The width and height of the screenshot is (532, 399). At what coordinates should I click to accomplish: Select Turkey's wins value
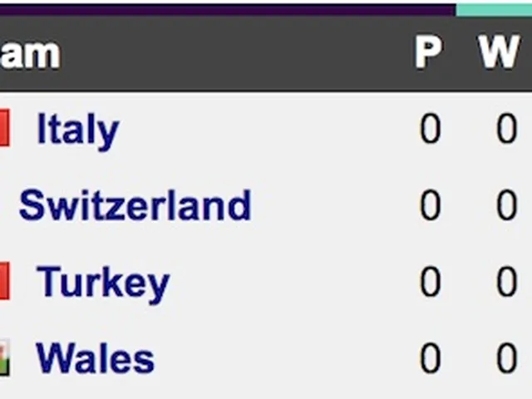(x=506, y=283)
